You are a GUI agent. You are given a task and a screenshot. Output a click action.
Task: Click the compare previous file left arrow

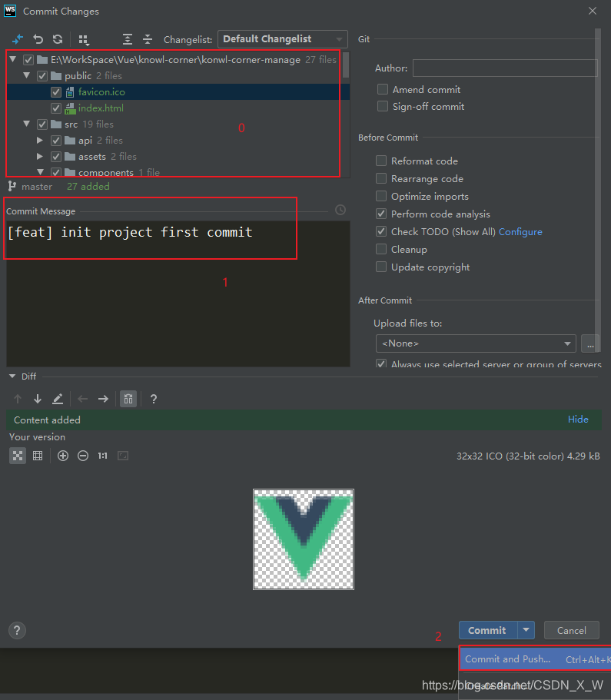(83, 399)
